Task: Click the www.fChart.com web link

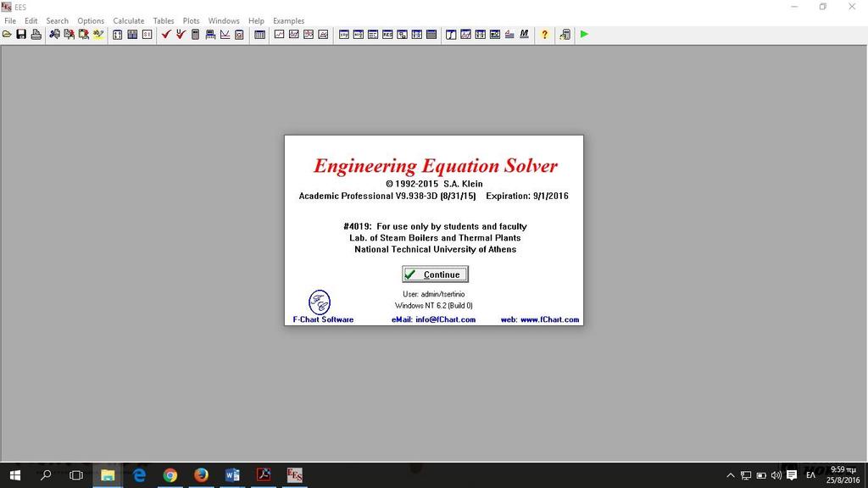Action: pos(540,319)
